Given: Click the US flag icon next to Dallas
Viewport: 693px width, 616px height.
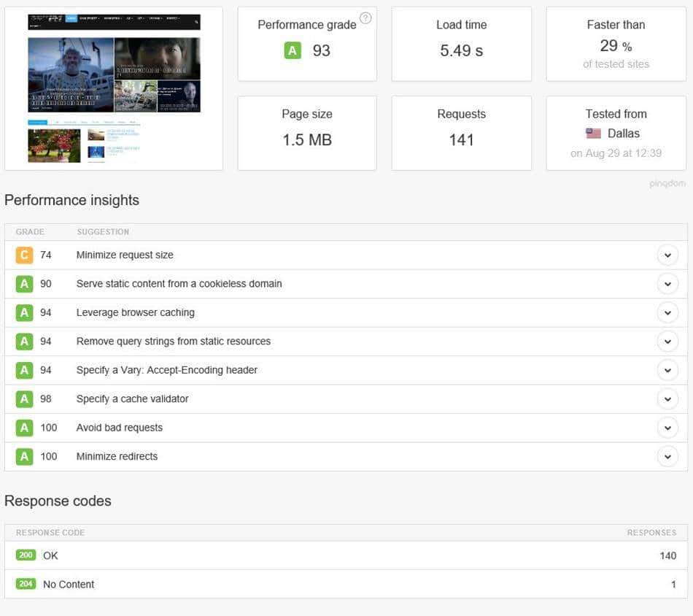Looking at the screenshot, I should [593, 134].
